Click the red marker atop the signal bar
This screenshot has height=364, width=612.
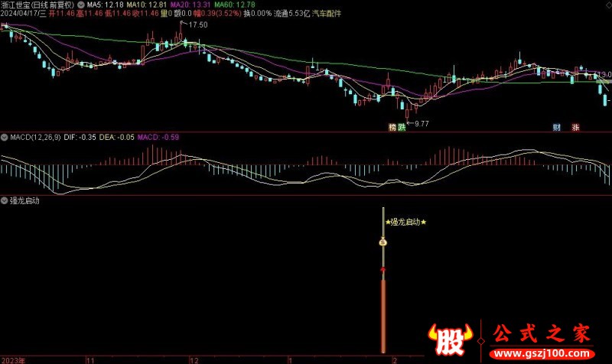tap(383, 270)
